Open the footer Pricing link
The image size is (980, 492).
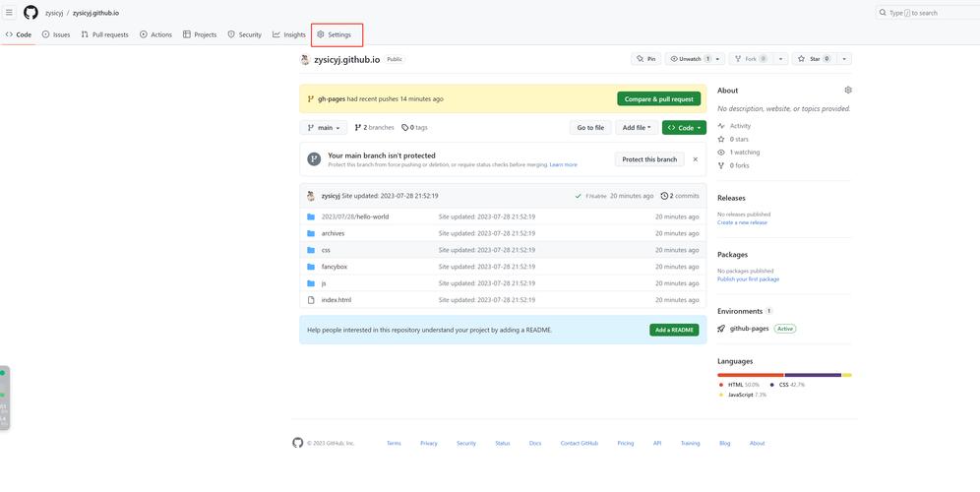pos(626,443)
